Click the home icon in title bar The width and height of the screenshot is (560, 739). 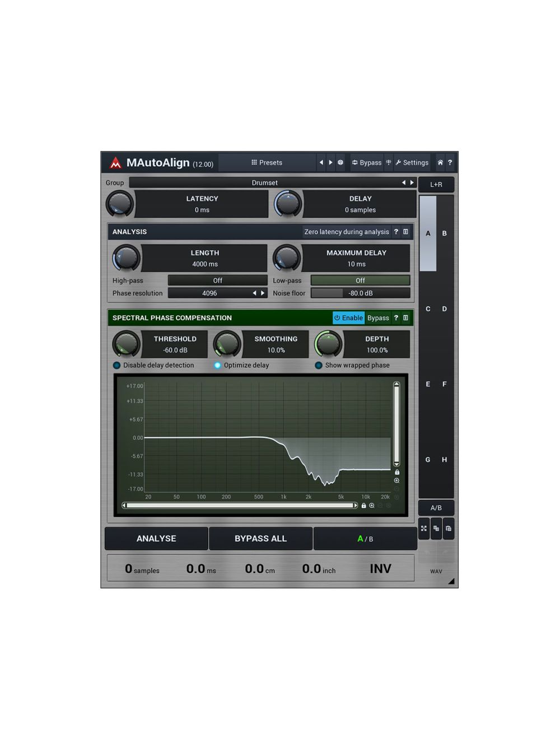[x=440, y=162]
